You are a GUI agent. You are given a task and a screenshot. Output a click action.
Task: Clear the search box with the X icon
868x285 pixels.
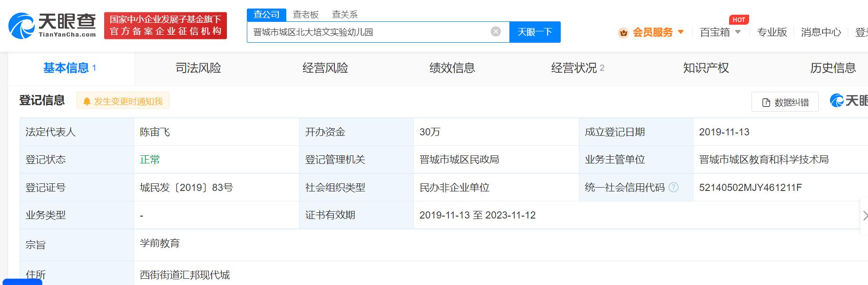pos(496,32)
